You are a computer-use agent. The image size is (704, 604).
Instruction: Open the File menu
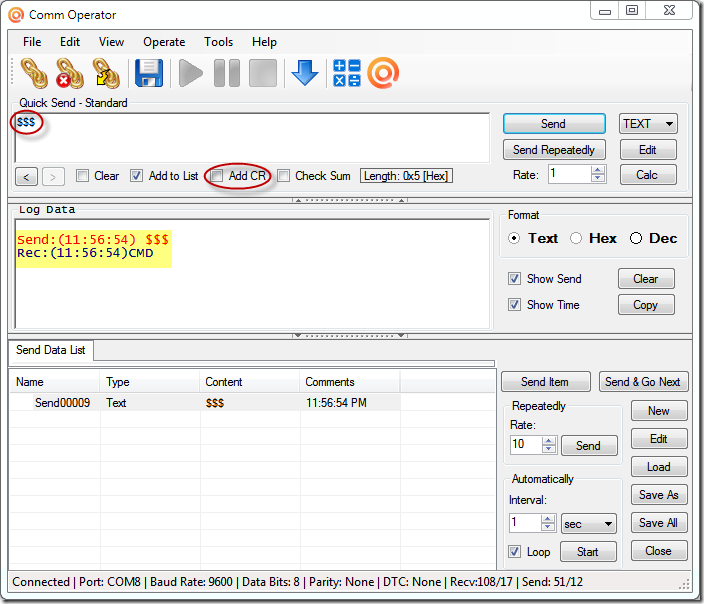tap(32, 42)
